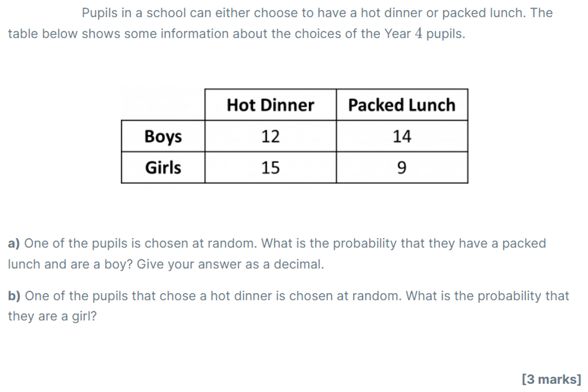Click the cell showing 9
The height and width of the screenshot is (392, 588).
click(x=402, y=167)
